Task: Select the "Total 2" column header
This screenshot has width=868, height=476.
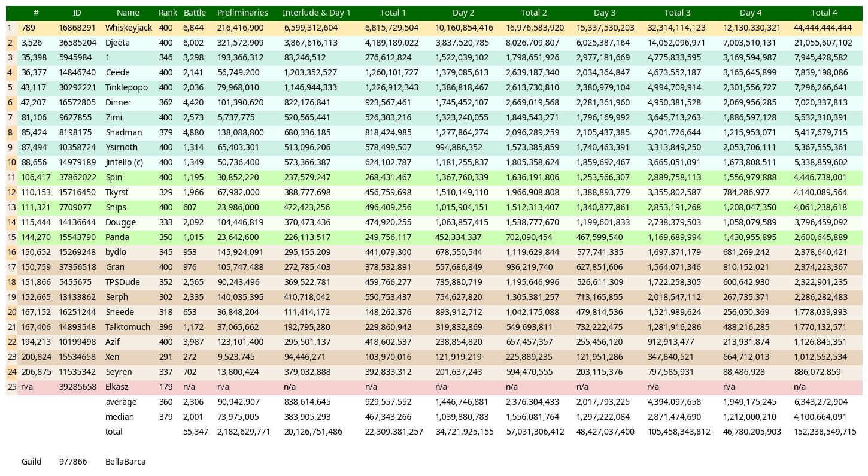Action: (534, 13)
